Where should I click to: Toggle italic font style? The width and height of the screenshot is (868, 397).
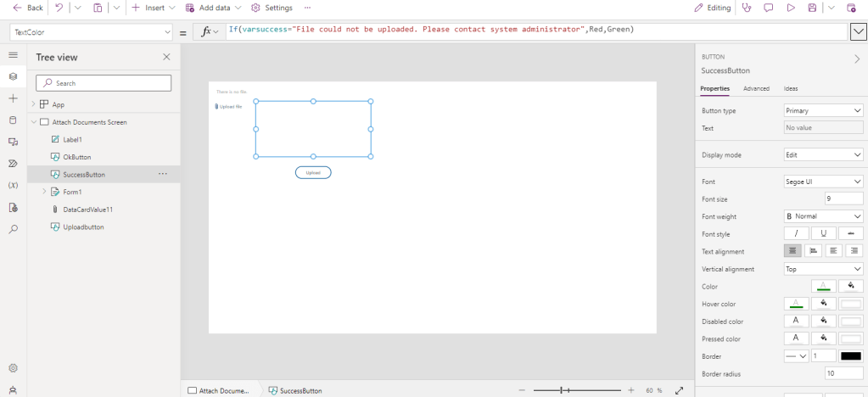pos(795,233)
